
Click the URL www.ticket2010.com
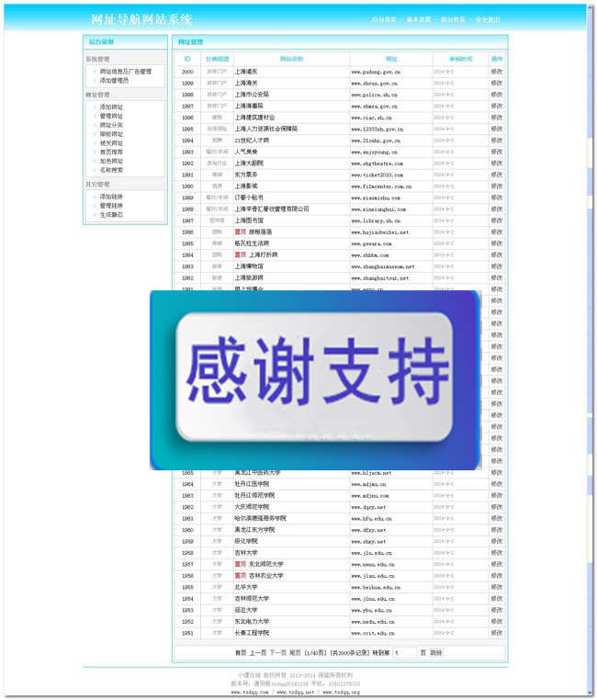377,175
